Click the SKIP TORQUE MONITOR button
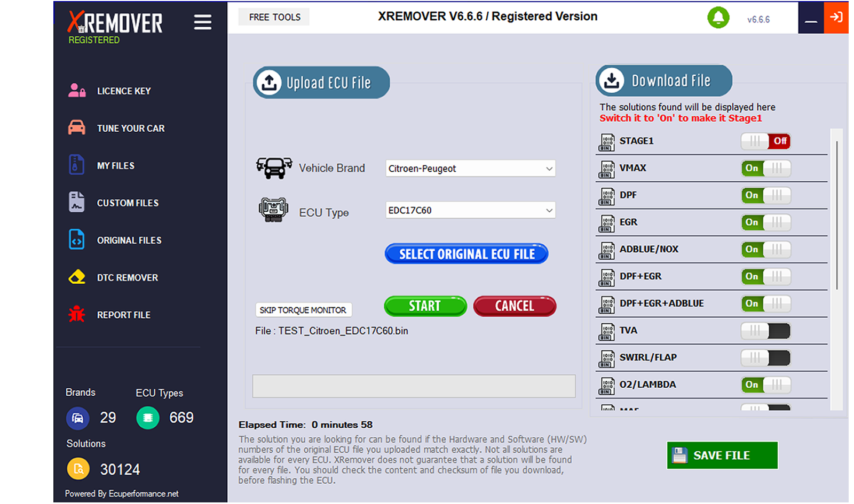This screenshot has width=854, height=504. pos(303,310)
